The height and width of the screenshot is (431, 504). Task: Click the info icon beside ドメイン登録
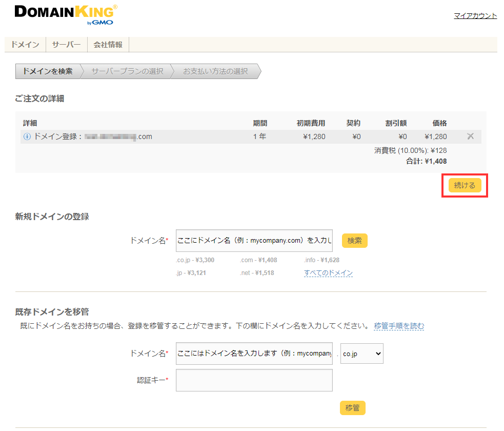(x=28, y=137)
